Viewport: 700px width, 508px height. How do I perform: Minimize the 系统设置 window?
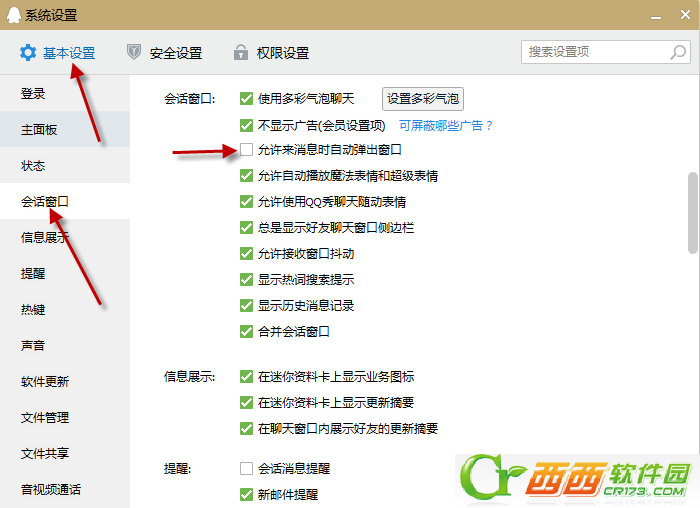[655, 16]
